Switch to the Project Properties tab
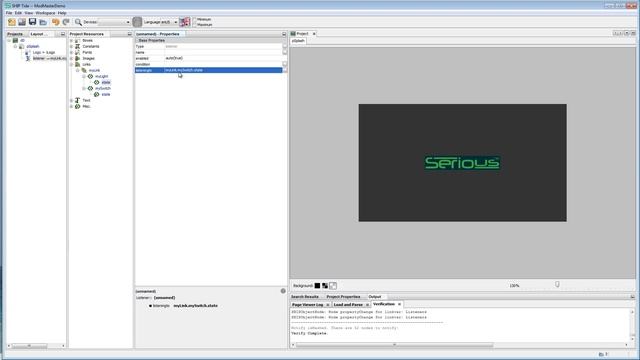640x360 pixels. click(343, 297)
